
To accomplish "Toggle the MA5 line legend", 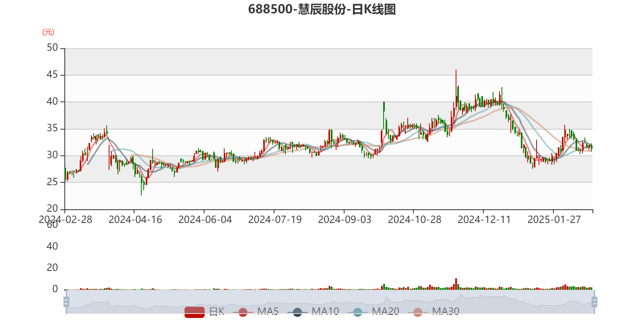I will point(256,312).
